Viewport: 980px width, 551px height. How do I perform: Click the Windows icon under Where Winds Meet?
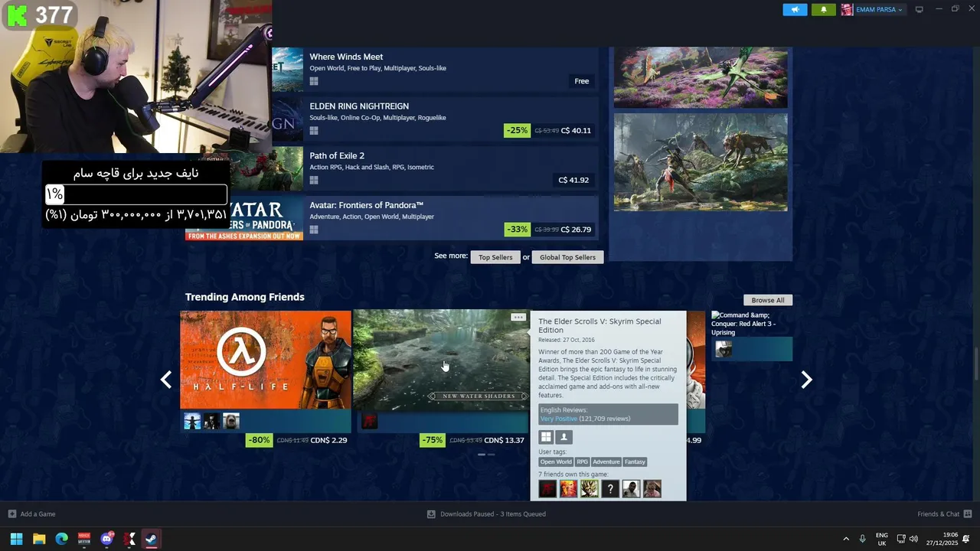(x=314, y=81)
